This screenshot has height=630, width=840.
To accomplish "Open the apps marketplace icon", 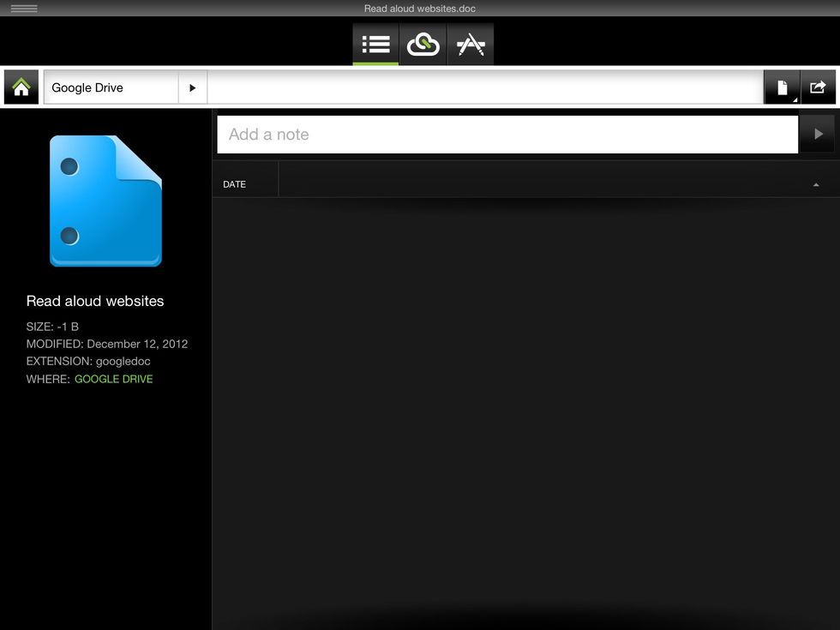I will [x=471, y=44].
